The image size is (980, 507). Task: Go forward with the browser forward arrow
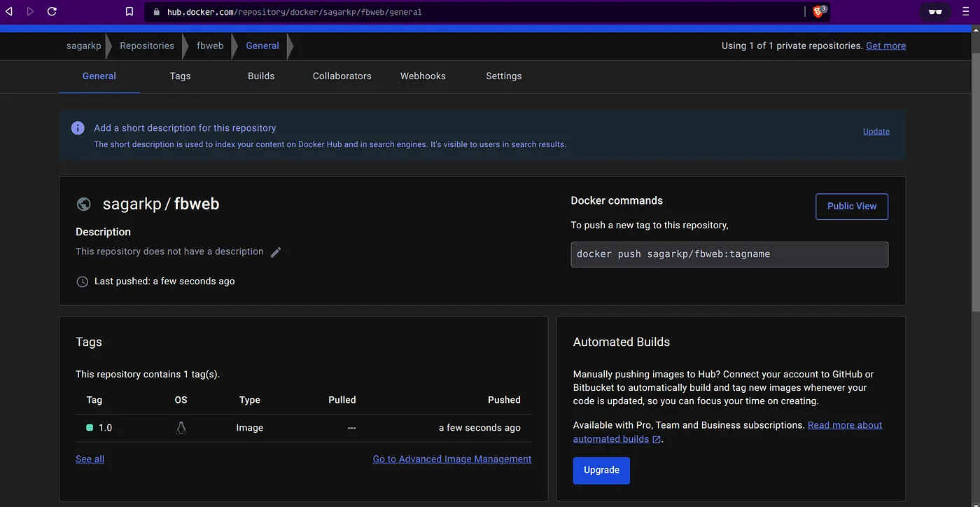(29, 11)
